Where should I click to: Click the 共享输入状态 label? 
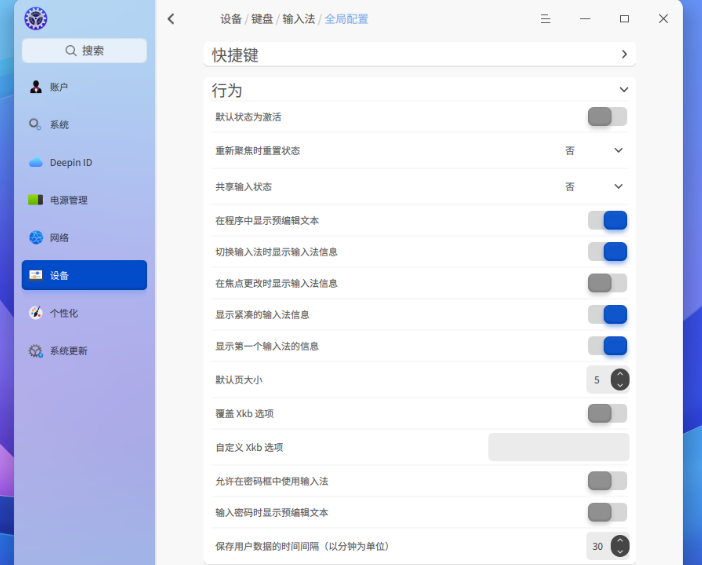tap(244, 187)
